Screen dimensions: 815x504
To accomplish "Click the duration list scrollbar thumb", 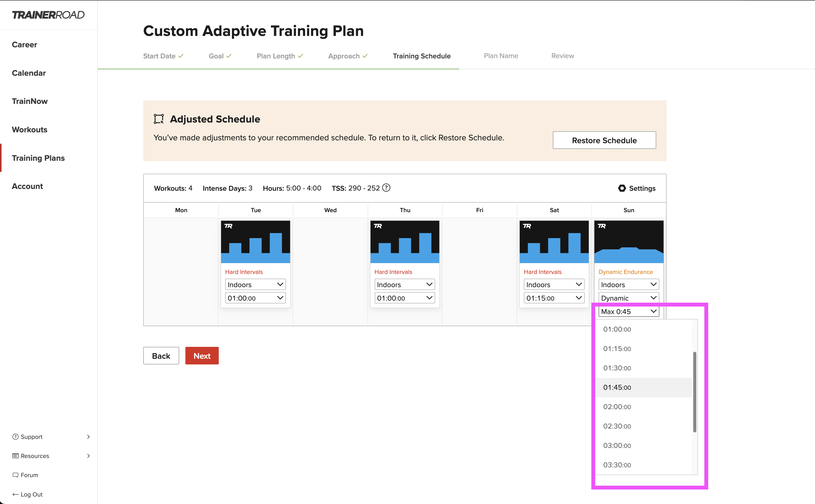I will tap(695, 392).
